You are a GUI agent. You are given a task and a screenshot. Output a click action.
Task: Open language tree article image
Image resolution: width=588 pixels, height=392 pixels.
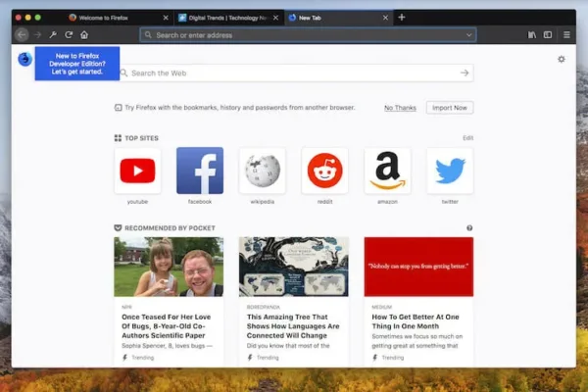[294, 267]
